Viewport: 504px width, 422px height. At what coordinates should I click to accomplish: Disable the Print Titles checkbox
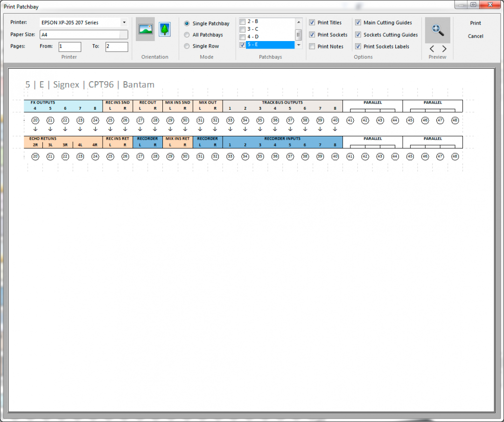click(x=311, y=22)
